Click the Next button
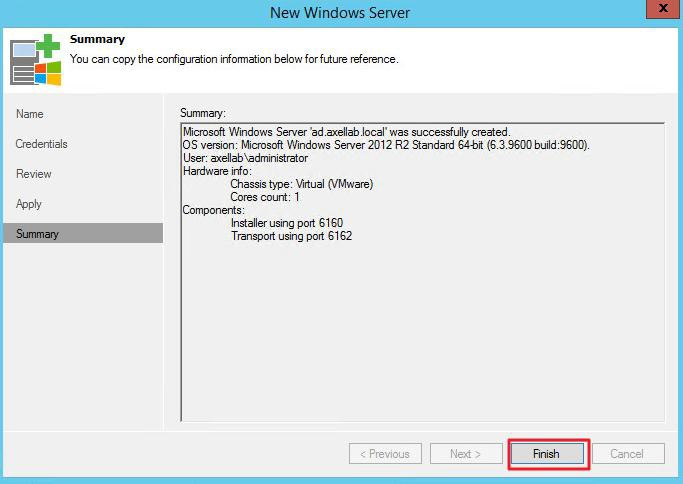This screenshot has width=683, height=484. click(x=465, y=454)
